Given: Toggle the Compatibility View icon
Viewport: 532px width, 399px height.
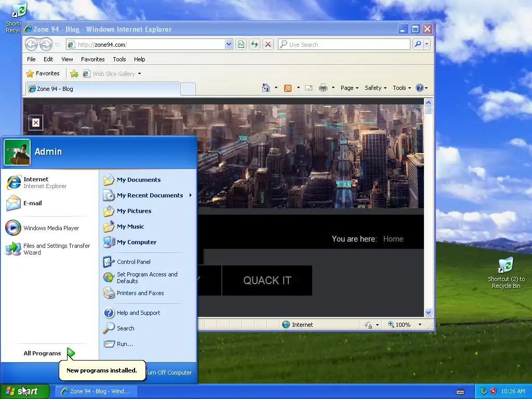Looking at the screenshot, I should coord(241,45).
